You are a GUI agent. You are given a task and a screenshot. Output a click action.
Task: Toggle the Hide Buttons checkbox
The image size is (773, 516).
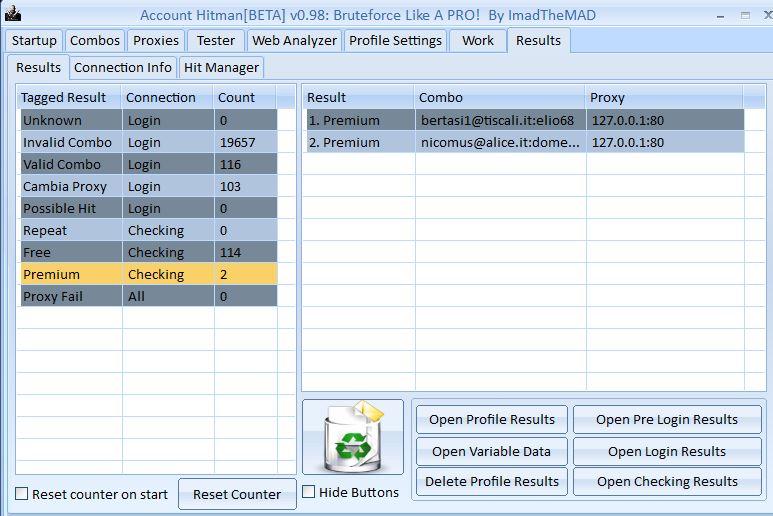point(309,492)
